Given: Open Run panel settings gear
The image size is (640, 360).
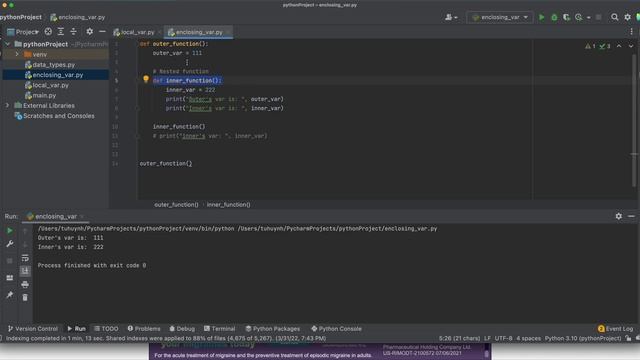Looking at the screenshot, I should [x=619, y=216].
